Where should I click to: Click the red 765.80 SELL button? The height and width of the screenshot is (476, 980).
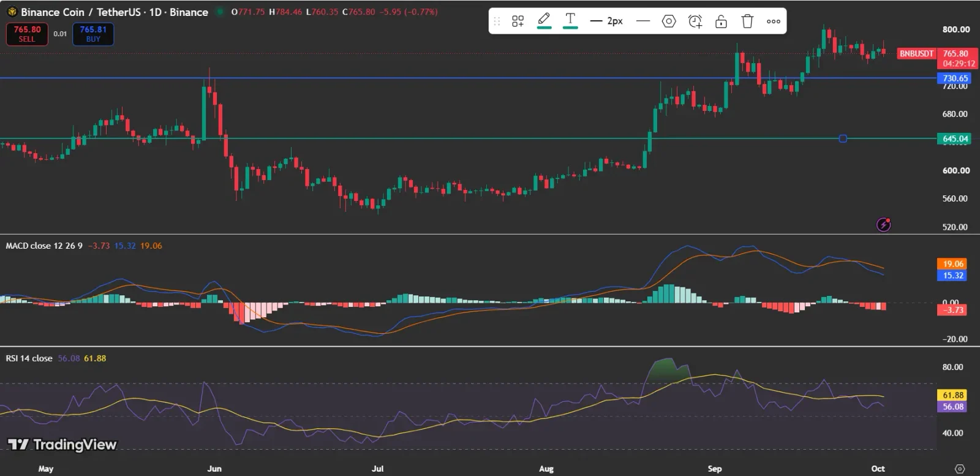coord(27,34)
